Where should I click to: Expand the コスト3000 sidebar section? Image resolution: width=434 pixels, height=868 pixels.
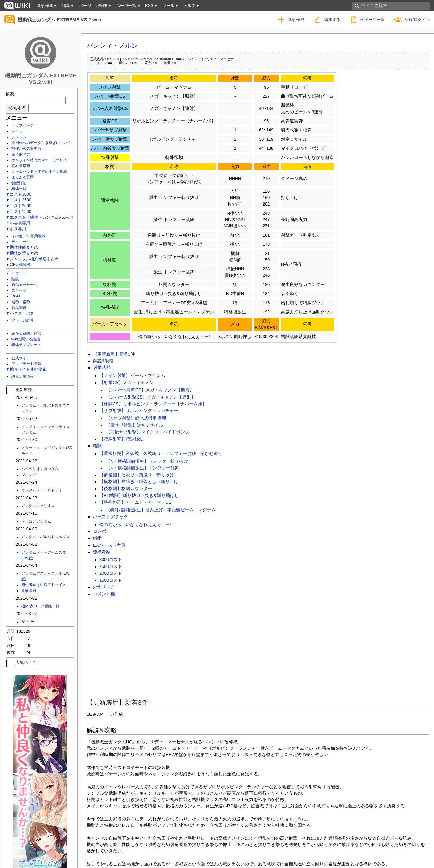[x=19, y=194]
